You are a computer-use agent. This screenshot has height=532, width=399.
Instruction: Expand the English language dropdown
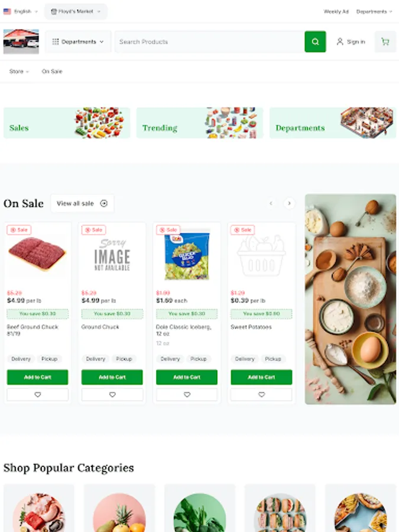pyautogui.click(x=20, y=12)
